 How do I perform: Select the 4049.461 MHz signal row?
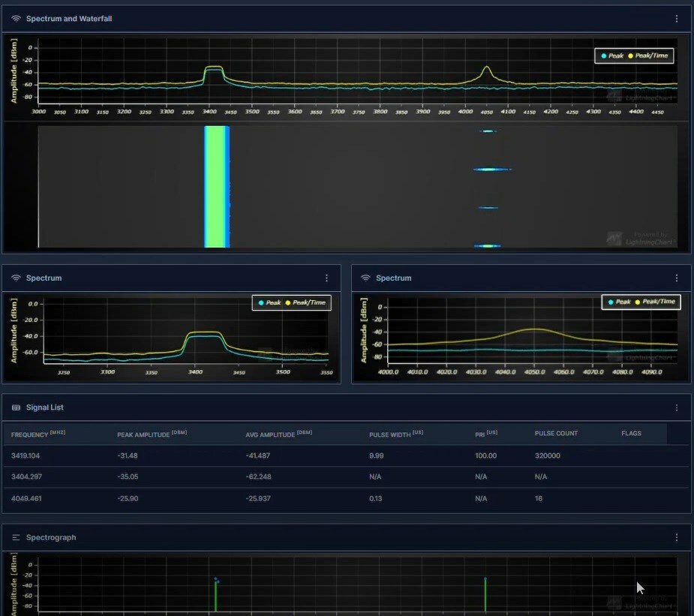pyautogui.click(x=26, y=498)
